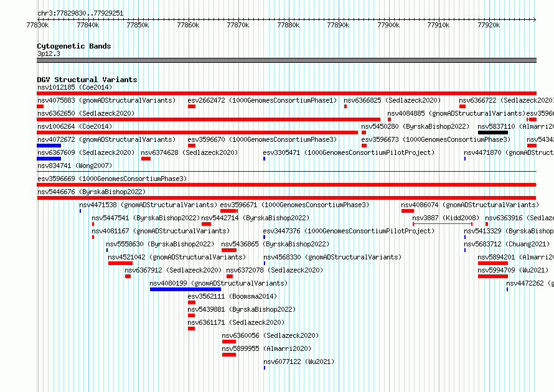Select nsv5447541 (ByrskaBishop2022) label
Screen dimensions: 554x392
coord(146,218)
